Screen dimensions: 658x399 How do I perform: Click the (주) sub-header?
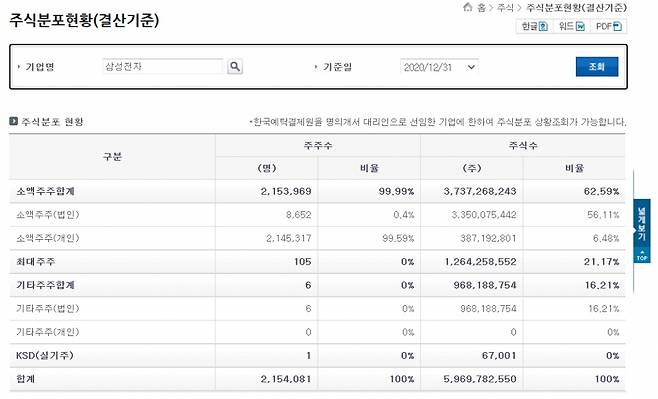[x=472, y=168]
